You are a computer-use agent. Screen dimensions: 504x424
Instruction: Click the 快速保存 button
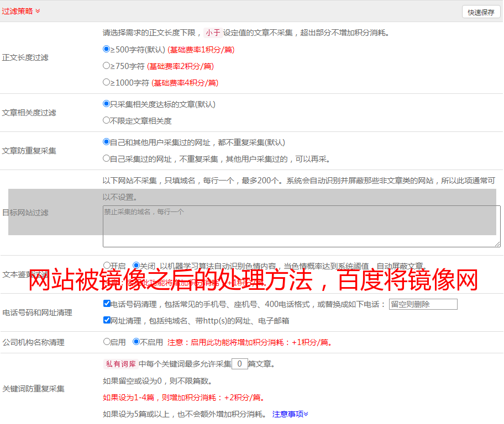coord(481,12)
